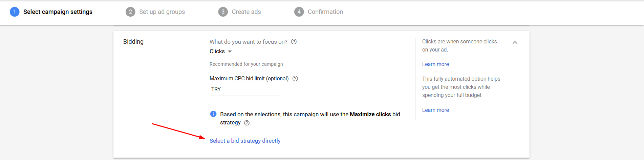
Task: Click the Bidding section heading
Action: coord(133,42)
